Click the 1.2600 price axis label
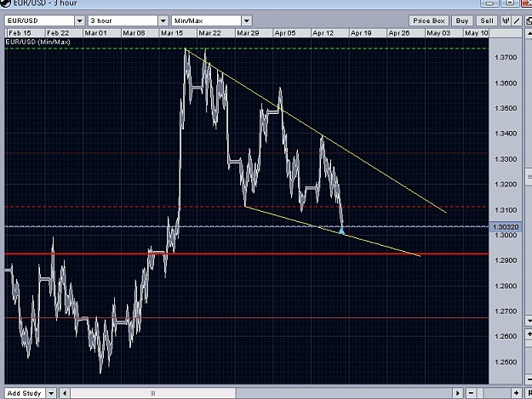532x399 pixels. [x=506, y=336]
